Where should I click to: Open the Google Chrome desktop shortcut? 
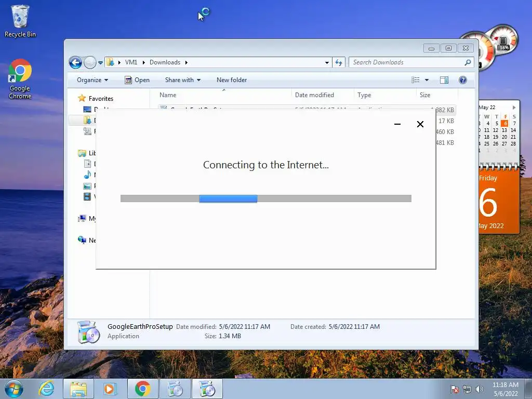tap(20, 79)
